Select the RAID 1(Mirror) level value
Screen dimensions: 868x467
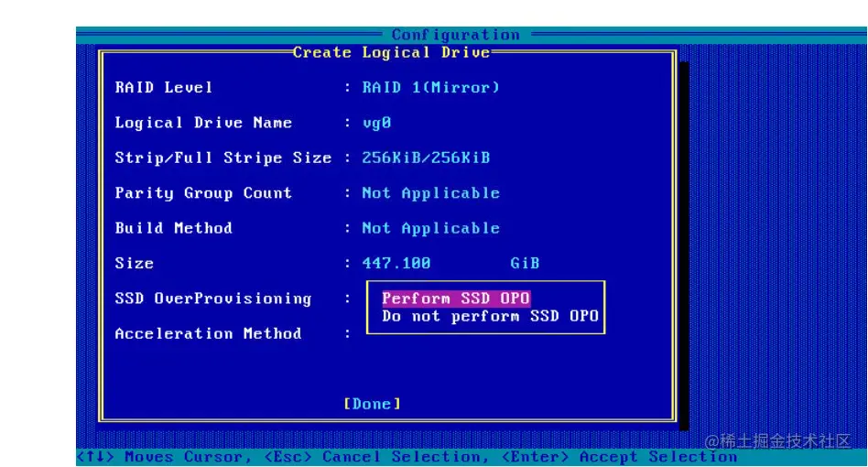(430, 87)
